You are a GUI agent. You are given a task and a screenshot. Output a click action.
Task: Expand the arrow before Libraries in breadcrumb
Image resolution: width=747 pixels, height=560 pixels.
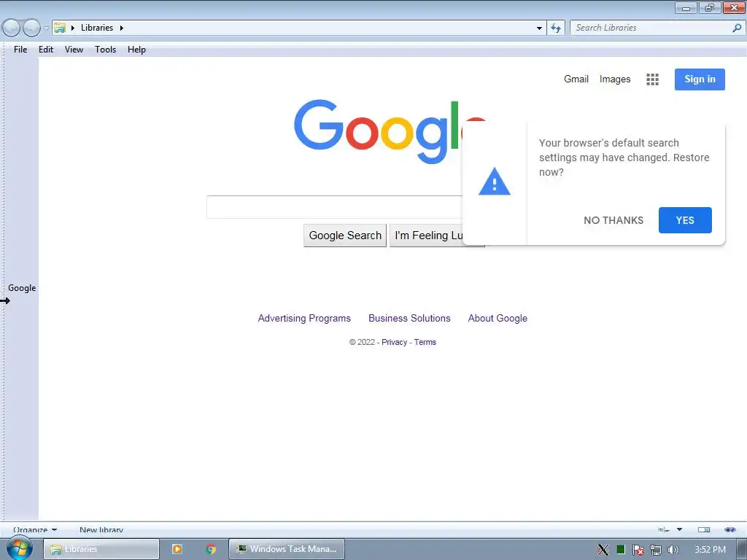pyautogui.click(x=72, y=28)
